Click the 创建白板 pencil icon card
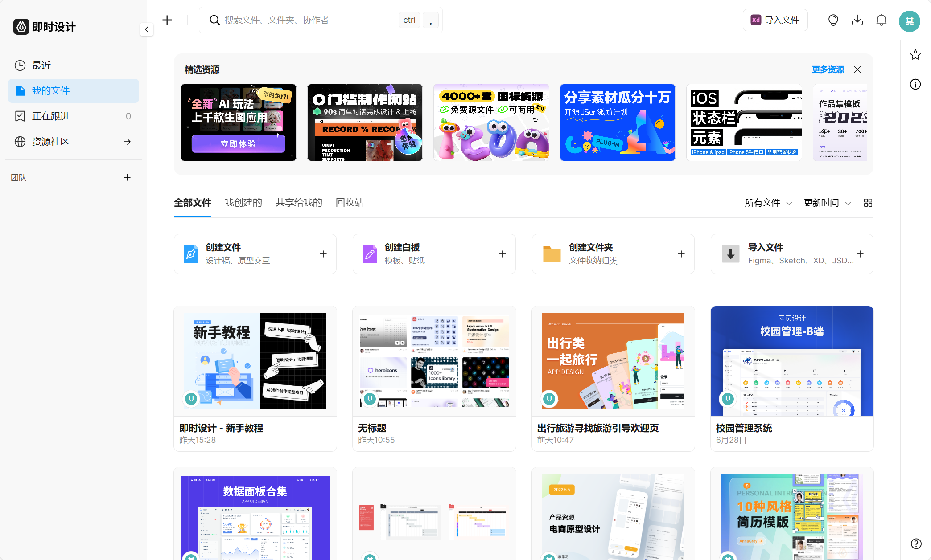The image size is (931, 560). tap(370, 253)
